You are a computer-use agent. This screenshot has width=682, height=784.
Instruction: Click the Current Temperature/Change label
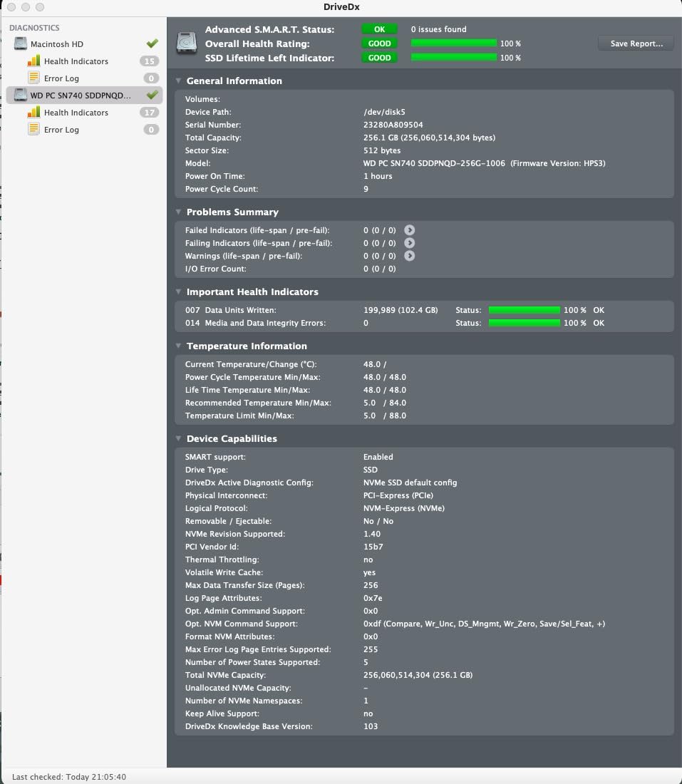click(251, 364)
